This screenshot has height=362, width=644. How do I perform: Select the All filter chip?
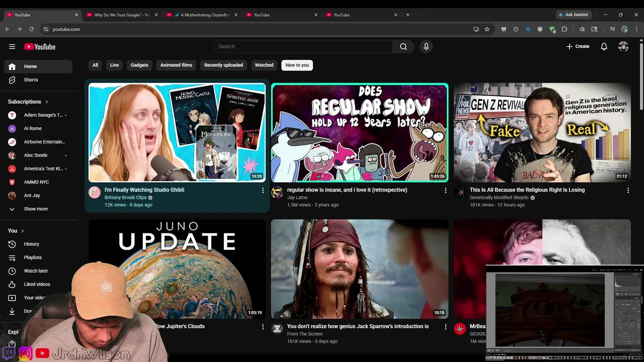coord(95,65)
